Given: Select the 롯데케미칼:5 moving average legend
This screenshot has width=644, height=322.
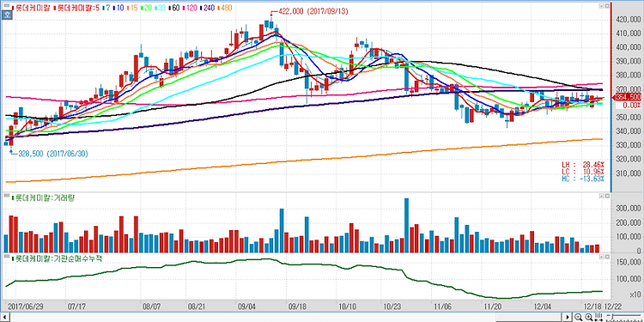Looking at the screenshot, I should (76, 8).
